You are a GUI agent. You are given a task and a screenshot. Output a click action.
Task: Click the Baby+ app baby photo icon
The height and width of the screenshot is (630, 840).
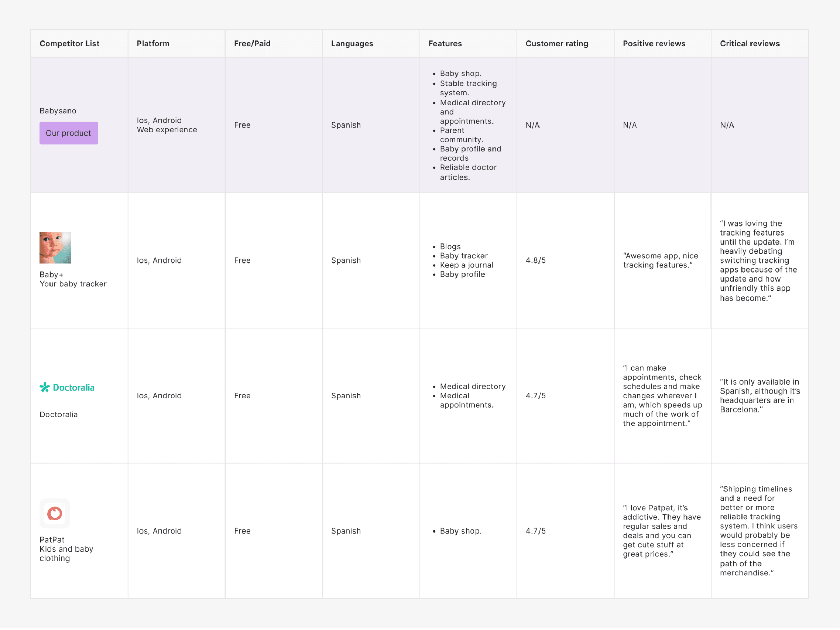[55, 248]
